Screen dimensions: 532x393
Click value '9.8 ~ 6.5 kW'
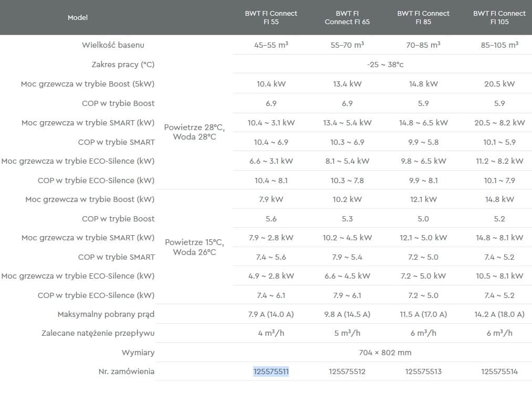tap(423, 161)
